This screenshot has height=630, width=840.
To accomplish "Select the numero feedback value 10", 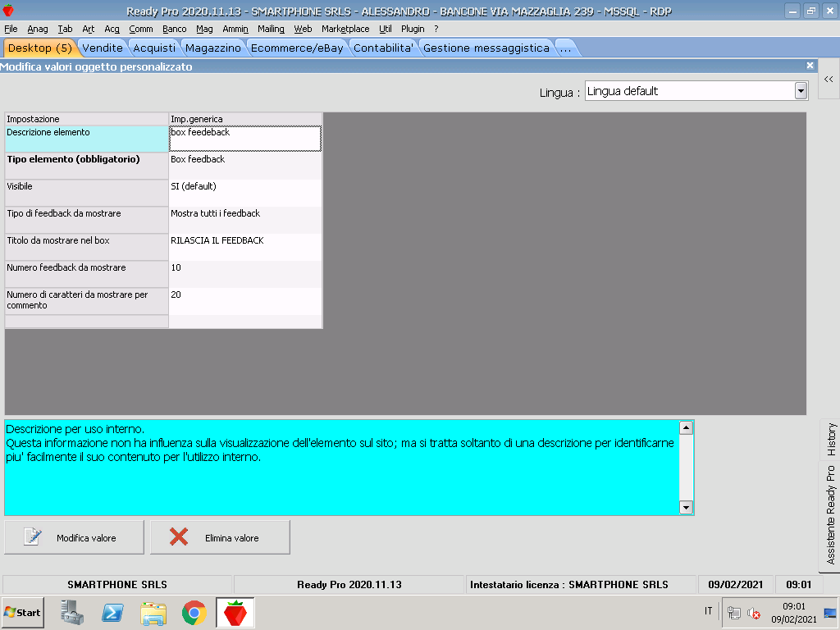I will point(245,274).
